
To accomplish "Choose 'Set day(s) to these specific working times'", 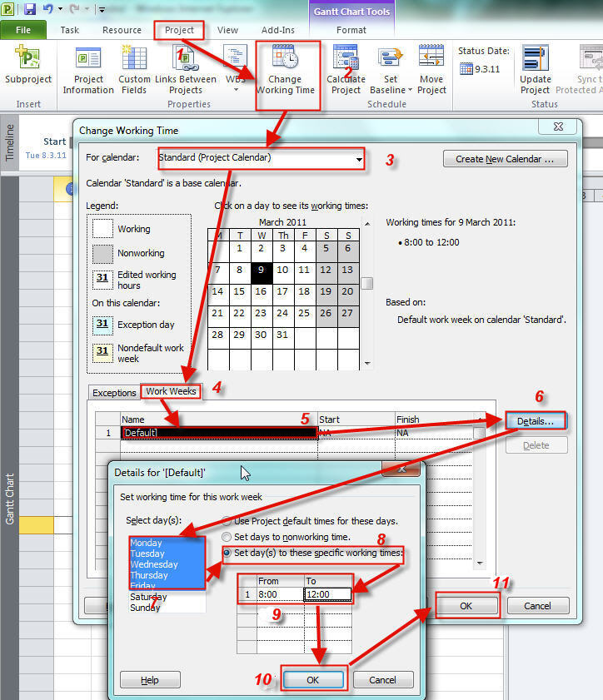I will tap(227, 553).
